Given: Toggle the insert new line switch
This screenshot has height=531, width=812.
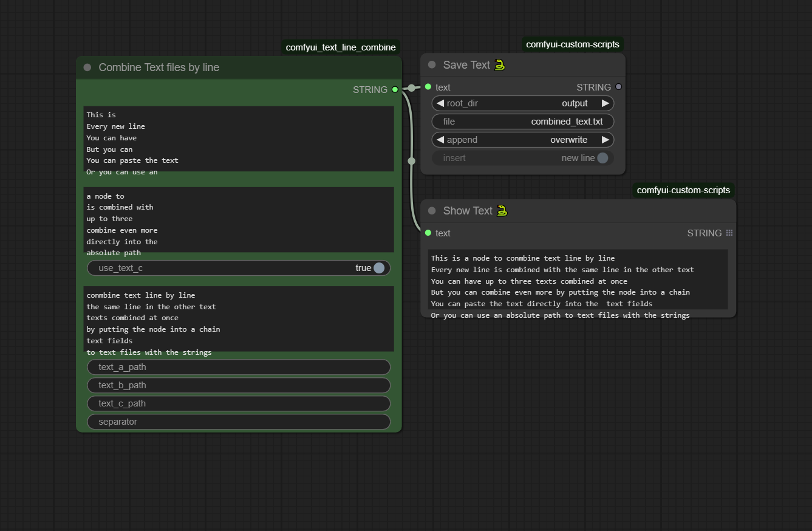Looking at the screenshot, I should pos(602,158).
